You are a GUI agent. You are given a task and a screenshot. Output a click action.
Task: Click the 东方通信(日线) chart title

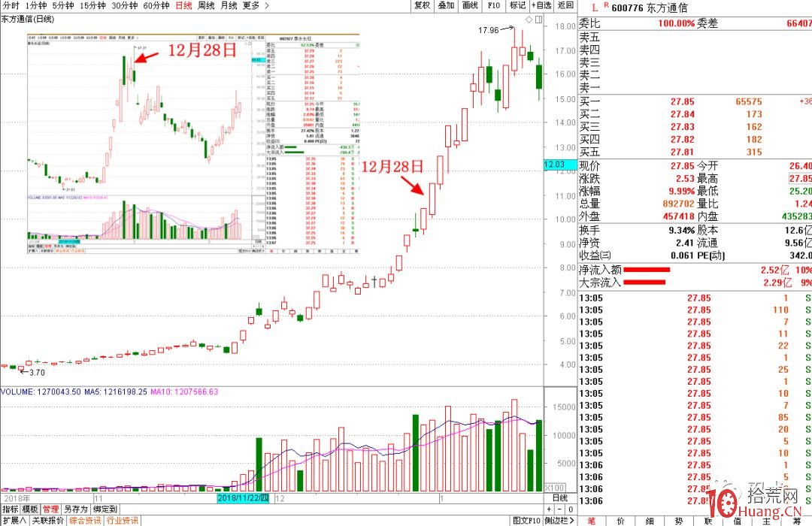pyautogui.click(x=28, y=19)
